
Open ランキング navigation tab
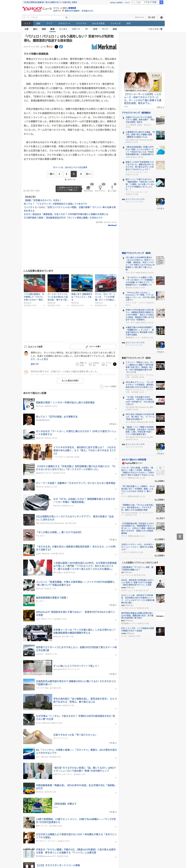coord(115,23)
